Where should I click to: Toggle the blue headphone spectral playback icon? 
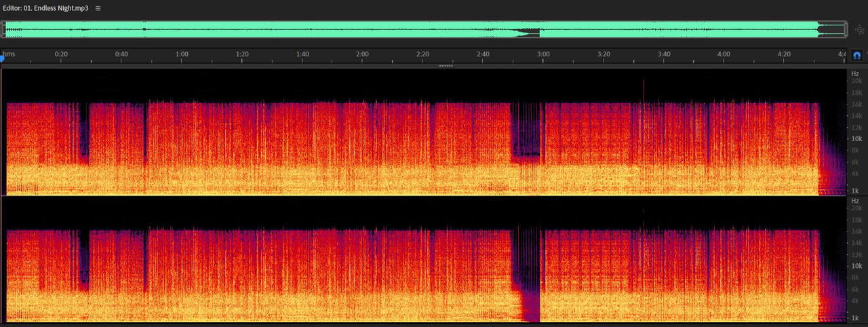pos(857,55)
